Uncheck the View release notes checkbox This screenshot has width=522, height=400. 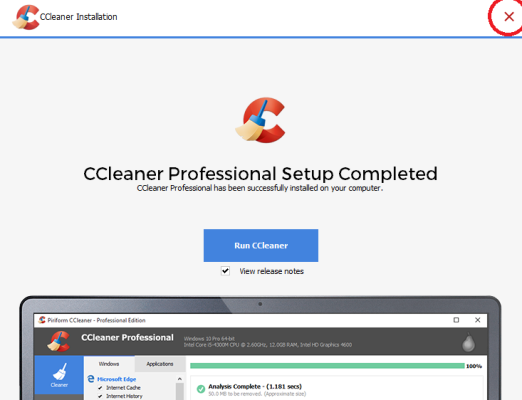[225, 271]
